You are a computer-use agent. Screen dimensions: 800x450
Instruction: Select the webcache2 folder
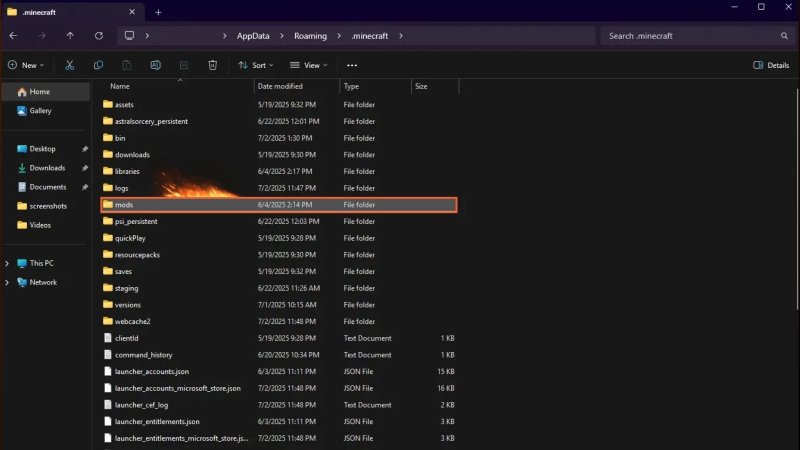point(279,321)
